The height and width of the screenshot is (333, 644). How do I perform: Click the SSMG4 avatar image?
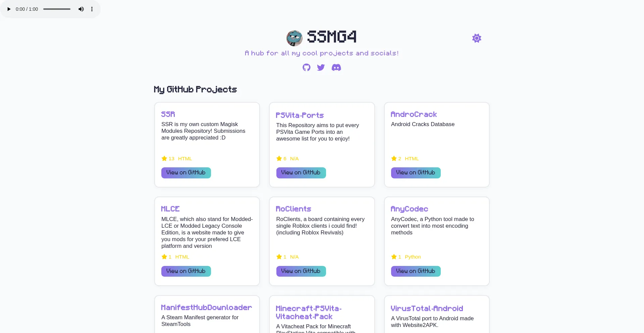point(294,38)
